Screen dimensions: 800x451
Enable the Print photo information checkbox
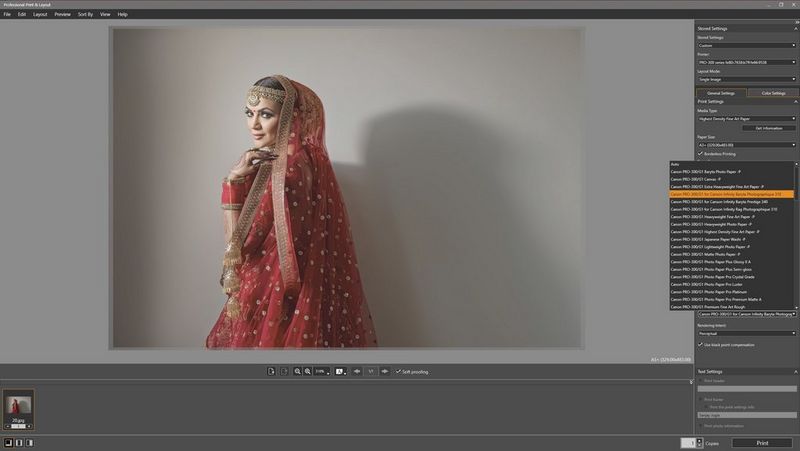[x=701, y=426]
